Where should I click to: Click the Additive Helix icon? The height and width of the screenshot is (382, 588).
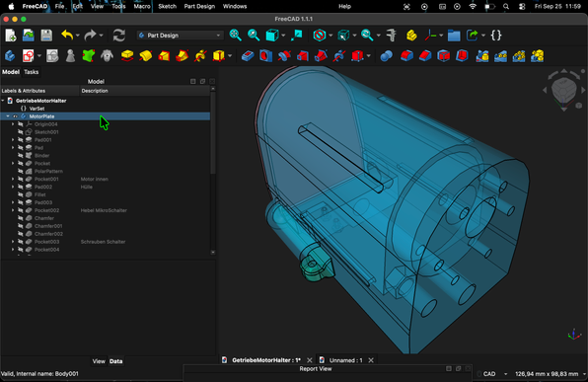[200, 56]
